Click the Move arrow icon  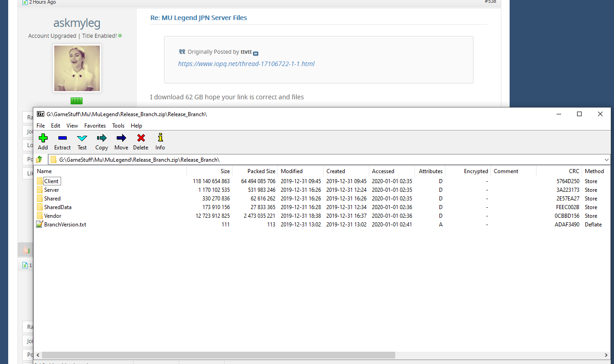click(121, 138)
